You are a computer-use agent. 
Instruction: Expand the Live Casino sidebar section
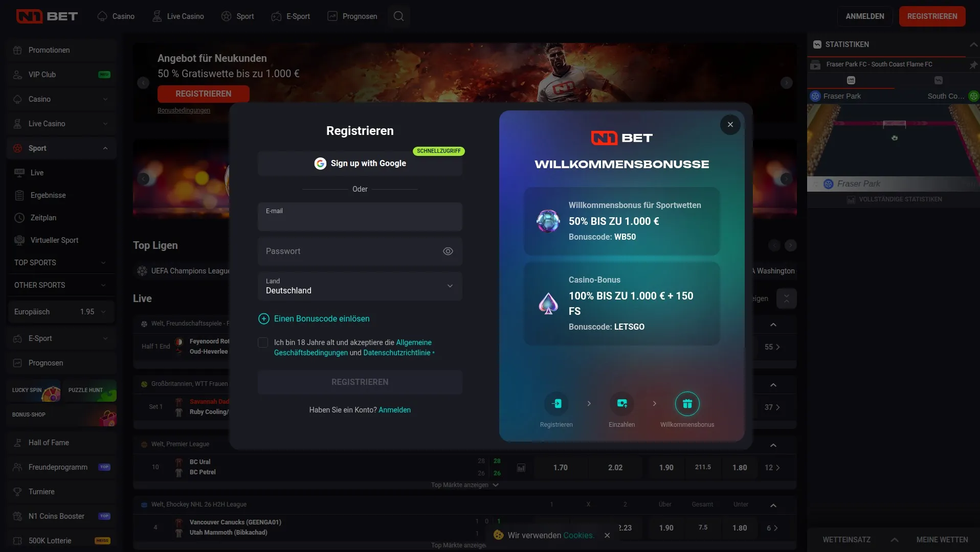[x=105, y=124]
